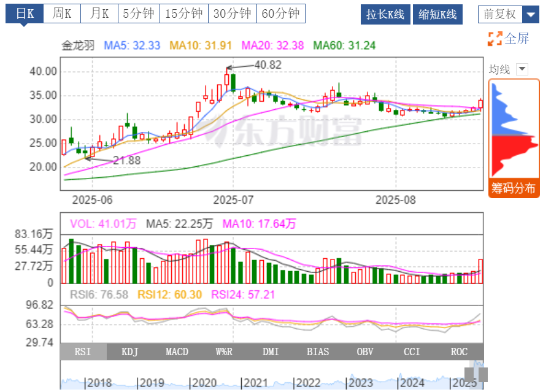Click the 2020 timeline marker
The image size is (543, 392).
[204, 383]
